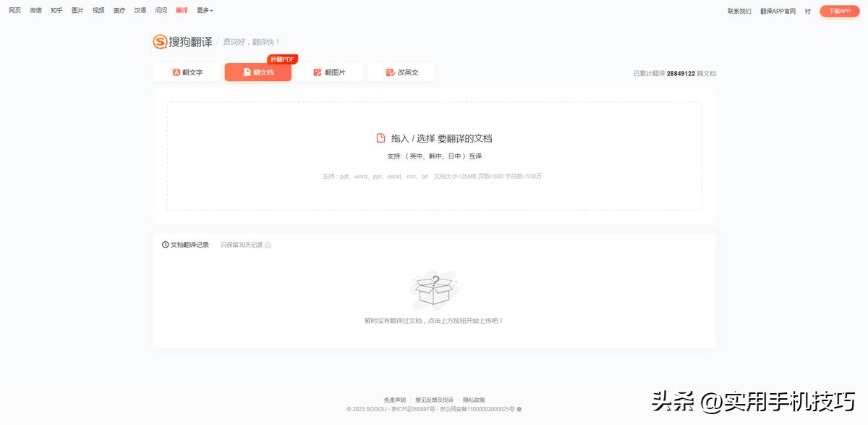Click the 下载APP button
868x425 pixels.
(840, 11)
